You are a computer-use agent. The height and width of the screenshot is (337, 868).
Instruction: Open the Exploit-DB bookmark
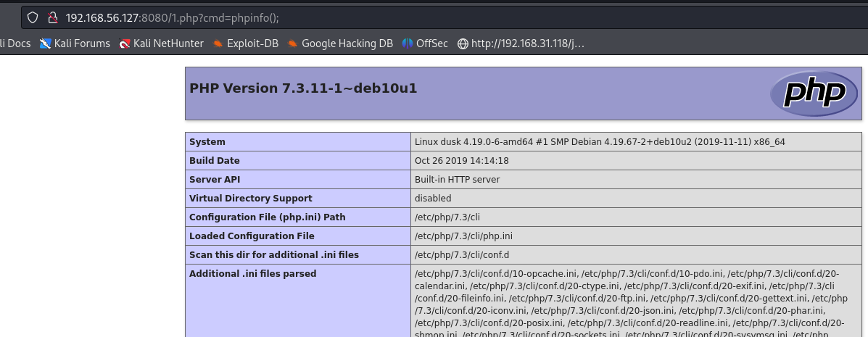pos(246,43)
